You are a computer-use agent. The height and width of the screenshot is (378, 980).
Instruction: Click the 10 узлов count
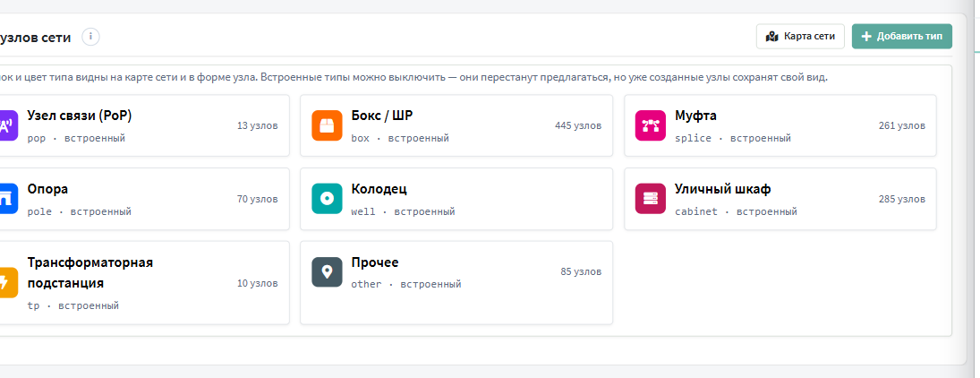[x=258, y=283]
